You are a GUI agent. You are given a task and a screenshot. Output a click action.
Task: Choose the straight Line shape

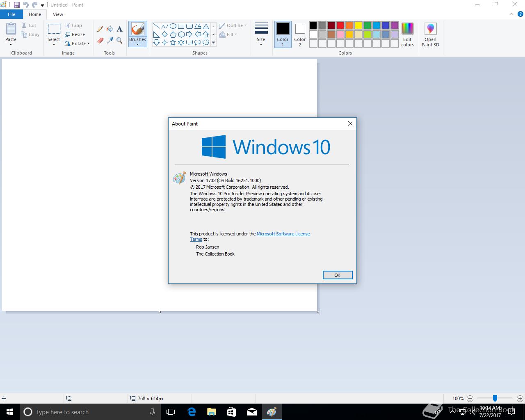point(156,26)
